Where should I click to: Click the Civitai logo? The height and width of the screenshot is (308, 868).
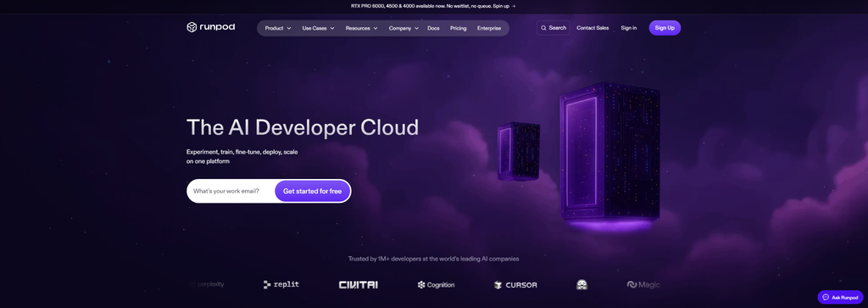[359, 285]
